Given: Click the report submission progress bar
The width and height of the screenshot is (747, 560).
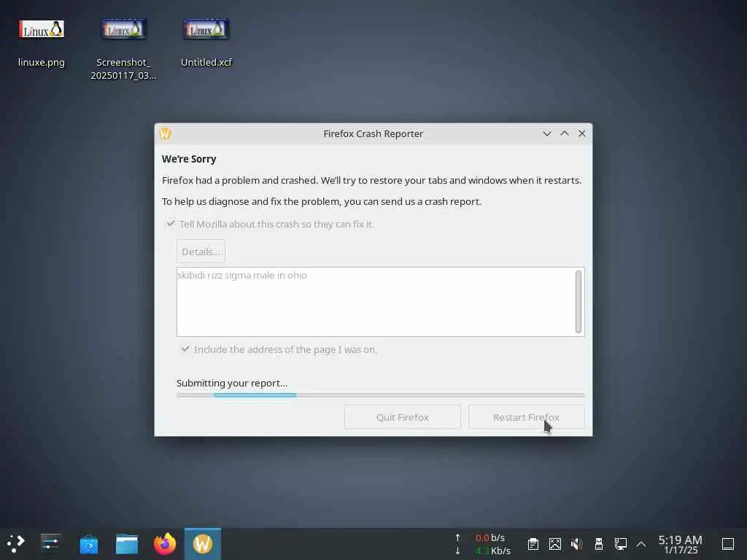Looking at the screenshot, I should tap(380, 395).
